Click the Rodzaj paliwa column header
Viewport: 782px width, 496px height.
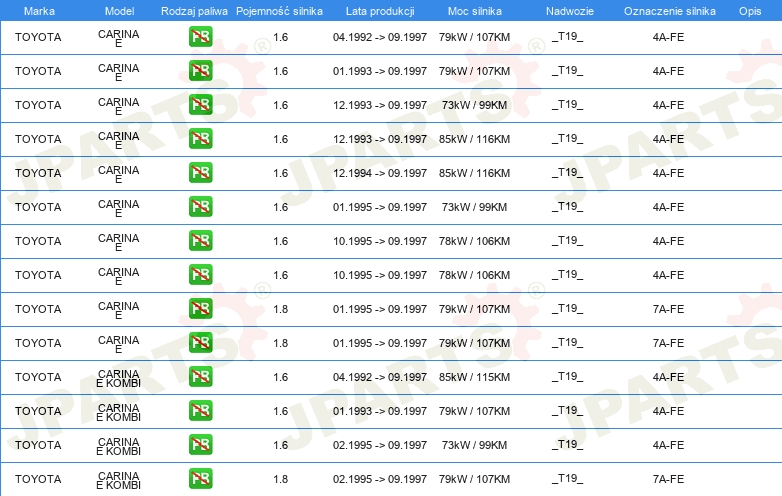[194, 11]
